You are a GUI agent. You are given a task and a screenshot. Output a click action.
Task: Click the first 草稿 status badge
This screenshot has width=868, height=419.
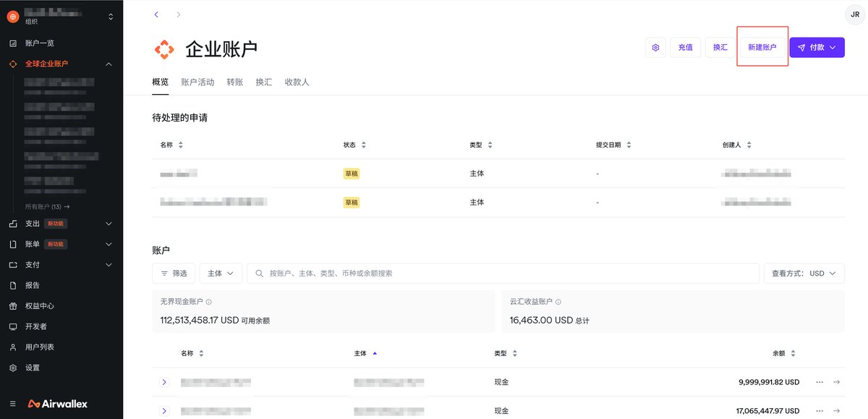(351, 174)
